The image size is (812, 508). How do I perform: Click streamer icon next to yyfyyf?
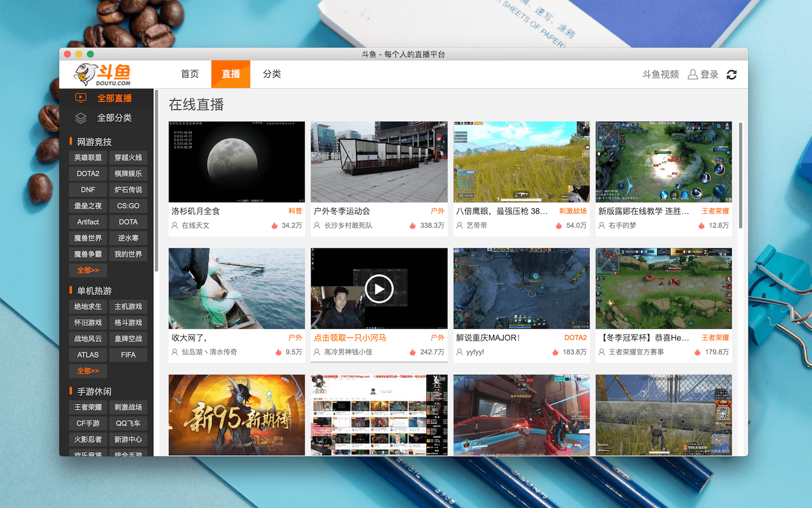459,352
